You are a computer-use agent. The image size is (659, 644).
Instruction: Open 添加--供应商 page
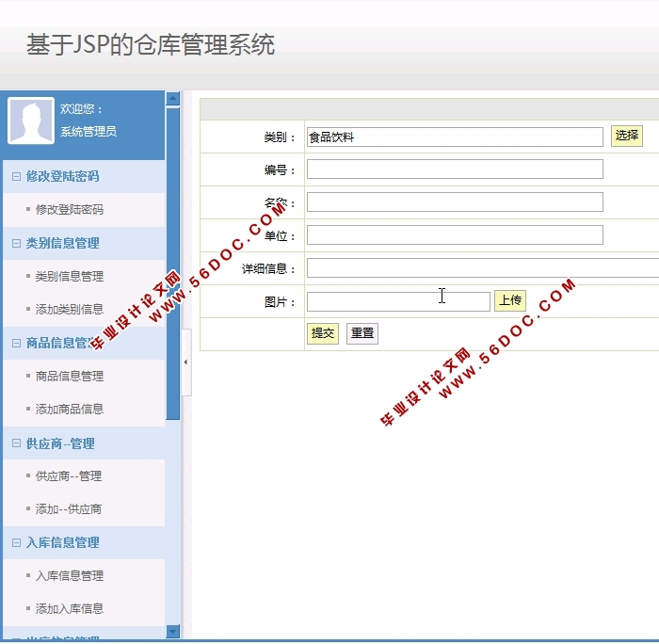point(68,508)
